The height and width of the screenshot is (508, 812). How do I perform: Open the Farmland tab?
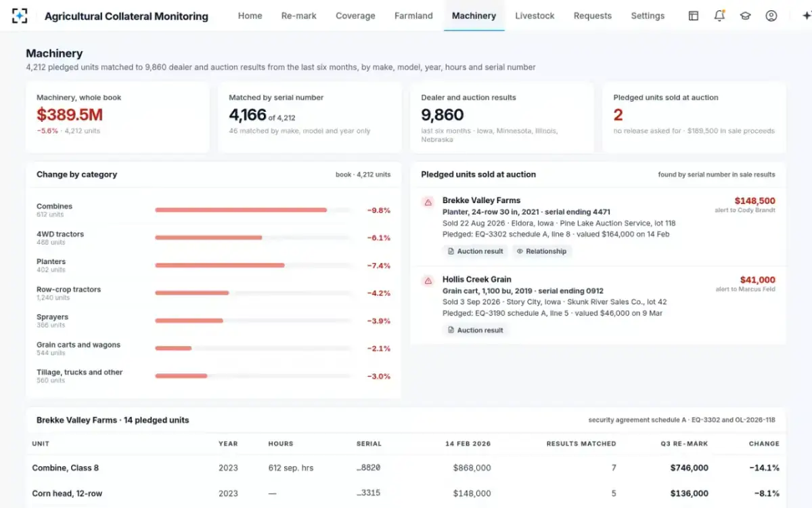pyautogui.click(x=413, y=16)
